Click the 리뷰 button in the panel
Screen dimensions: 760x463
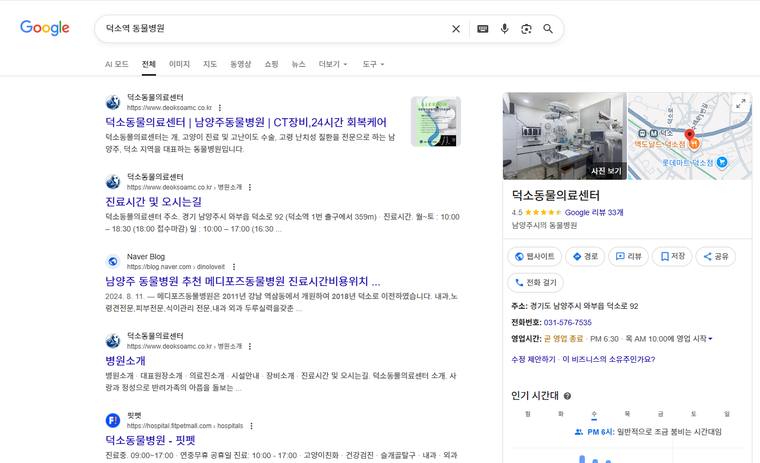point(628,256)
